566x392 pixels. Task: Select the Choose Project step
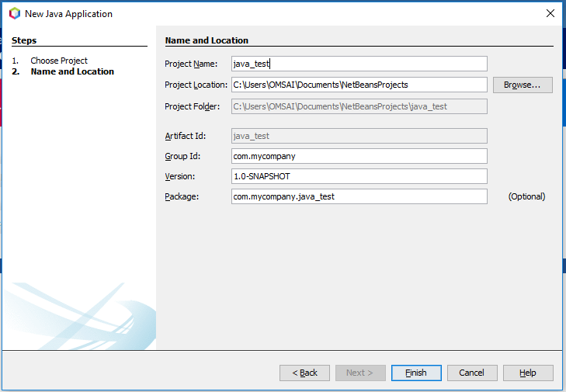59,61
